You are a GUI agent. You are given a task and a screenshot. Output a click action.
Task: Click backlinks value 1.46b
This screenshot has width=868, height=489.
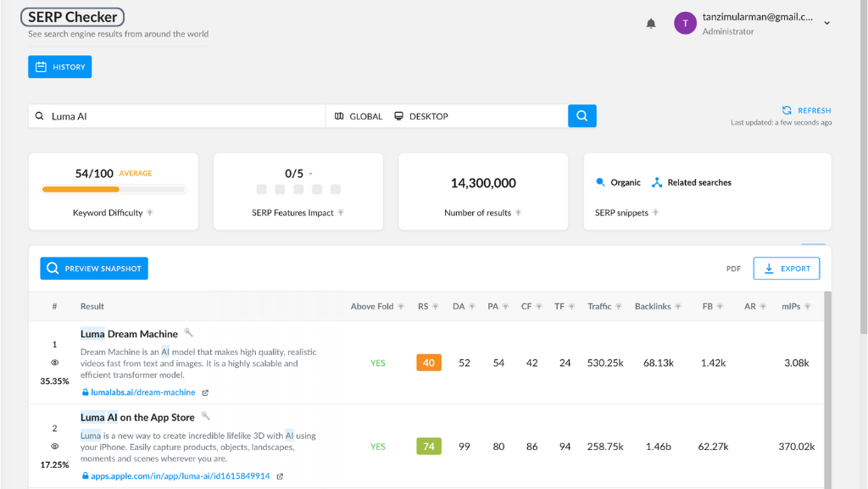coord(658,447)
